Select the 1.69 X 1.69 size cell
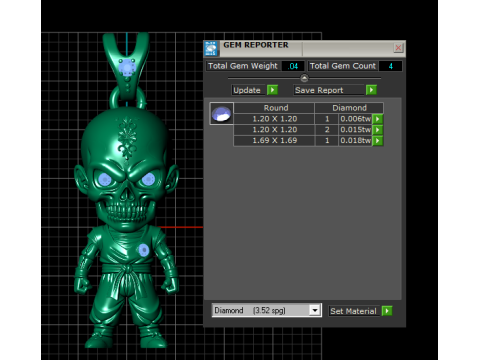Viewport: 480px width, 360px height. 274,141
